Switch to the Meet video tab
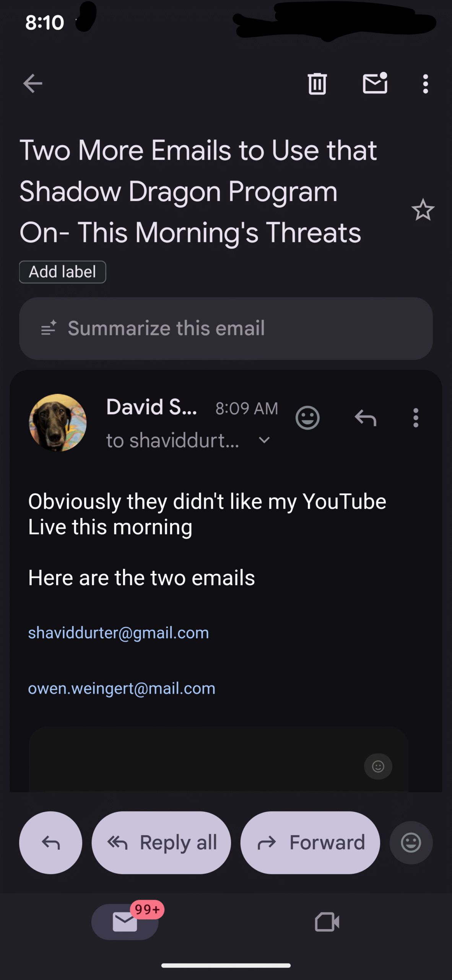This screenshot has width=452, height=980. tap(327, 922)
